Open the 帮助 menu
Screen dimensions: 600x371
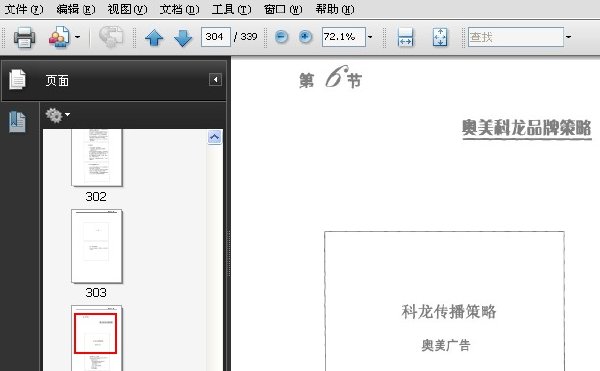click(x=335, y=9)
